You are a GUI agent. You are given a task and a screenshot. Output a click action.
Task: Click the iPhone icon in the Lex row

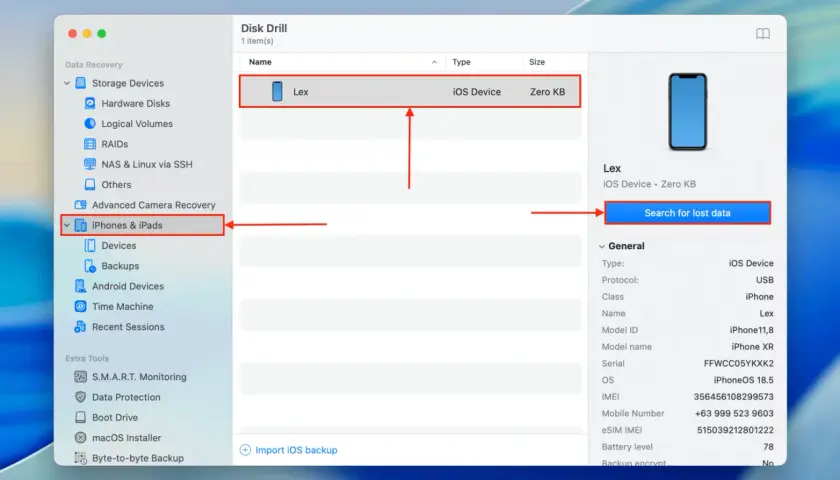pos(277,92)
